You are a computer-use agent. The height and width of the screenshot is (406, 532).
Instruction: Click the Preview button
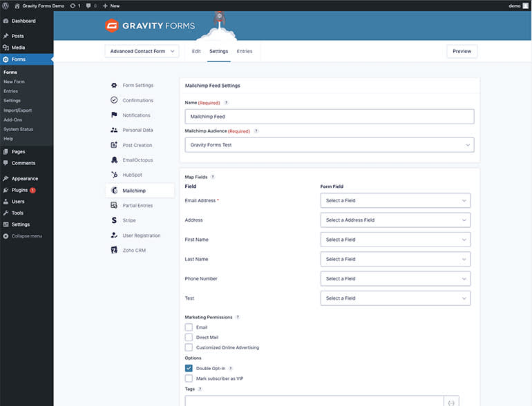click(462, 51)
